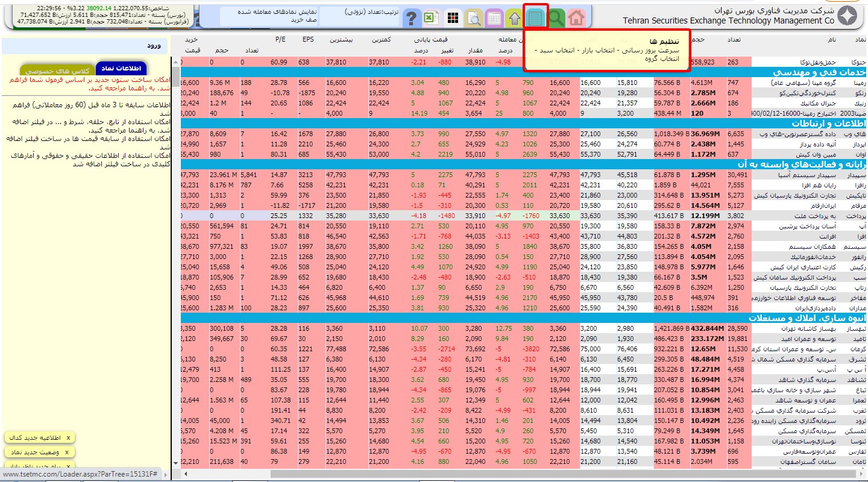Collapse the اطلاعات و ارتباطات sector header
Image resolution: width=868 pixels, height=482 pixels.
pyautogui.click(x=523, y=124)
